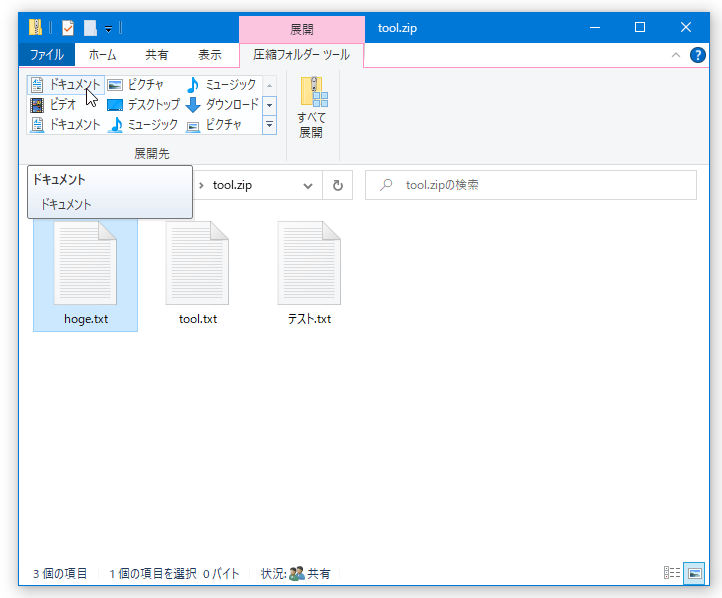Screen dimensions: 722x598
Task: Open the ファイル menu tab
Action: 47,55
